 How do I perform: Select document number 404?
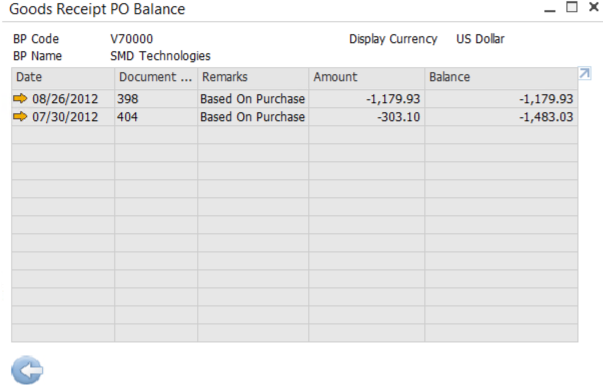(156, 117)
